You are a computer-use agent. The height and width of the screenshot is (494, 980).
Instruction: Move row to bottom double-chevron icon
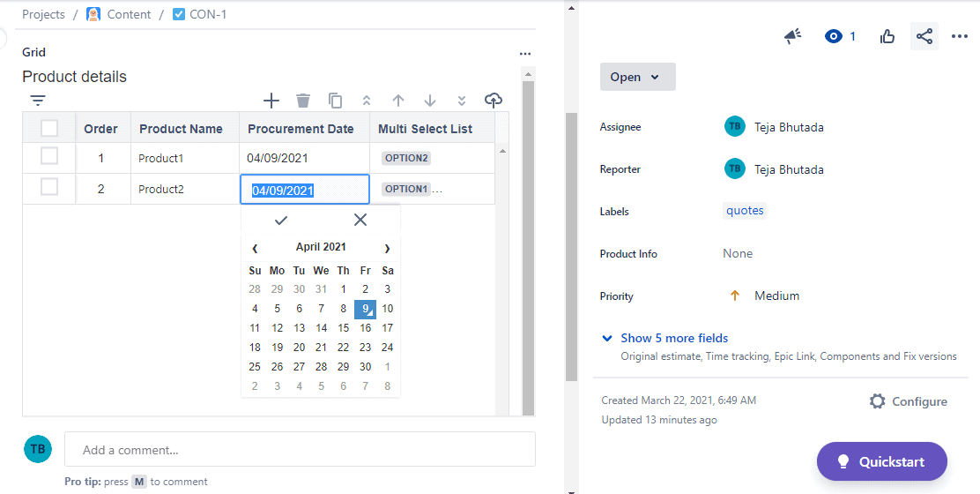(x=462, y=100)
